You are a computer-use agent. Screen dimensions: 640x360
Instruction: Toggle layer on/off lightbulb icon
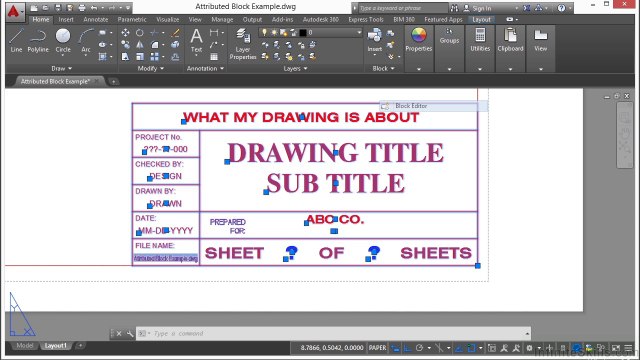tap(264, 32)
